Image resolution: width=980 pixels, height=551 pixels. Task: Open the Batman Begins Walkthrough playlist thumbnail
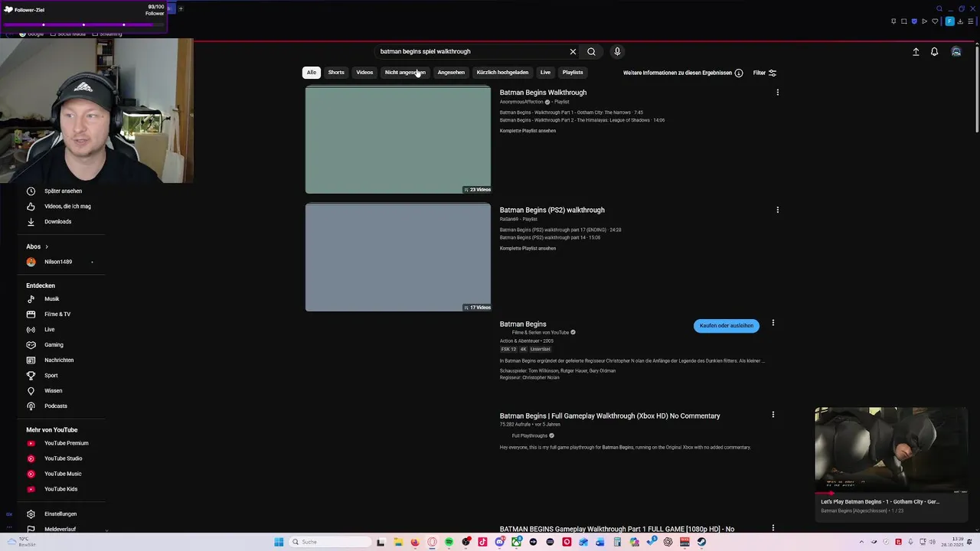tap(398, 139)
